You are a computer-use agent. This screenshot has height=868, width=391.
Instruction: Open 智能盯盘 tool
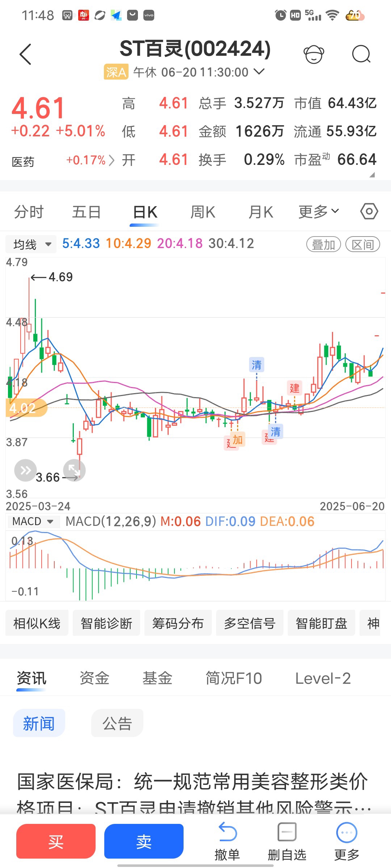(321, 623)
